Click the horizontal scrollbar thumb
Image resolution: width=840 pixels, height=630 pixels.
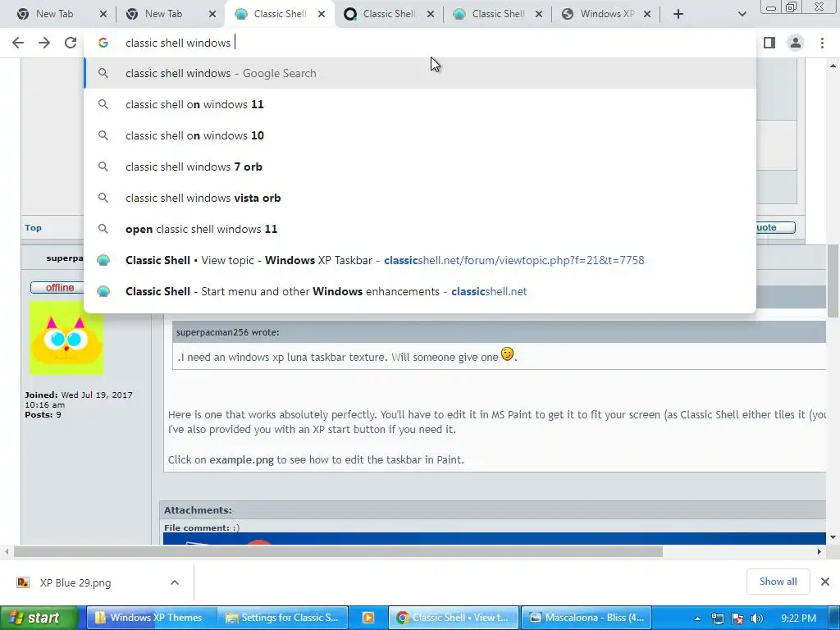338,552
